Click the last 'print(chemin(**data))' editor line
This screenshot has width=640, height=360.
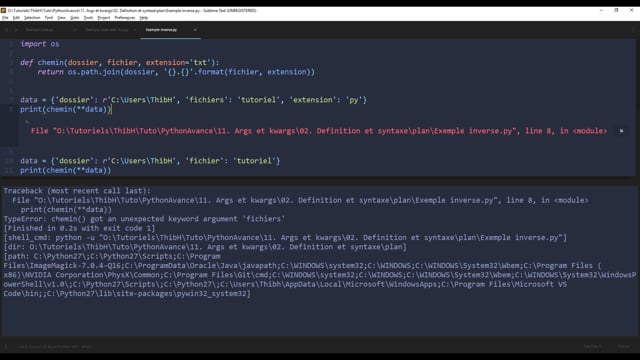pos(65,170)
